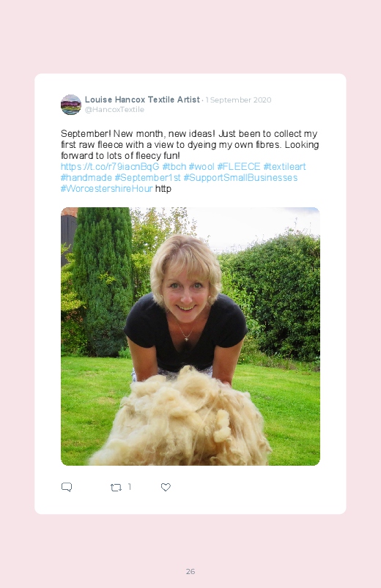Viewport: 381px width, 588px height.
Task: Like the tweet with heart icon
Action: pyautogui.click(x=166, y=487)
